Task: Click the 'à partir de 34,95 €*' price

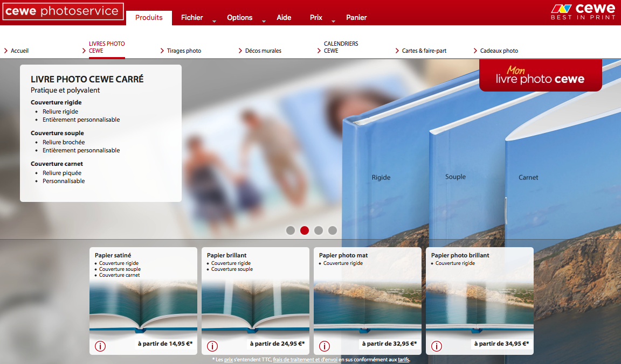Action: (501, 344)
